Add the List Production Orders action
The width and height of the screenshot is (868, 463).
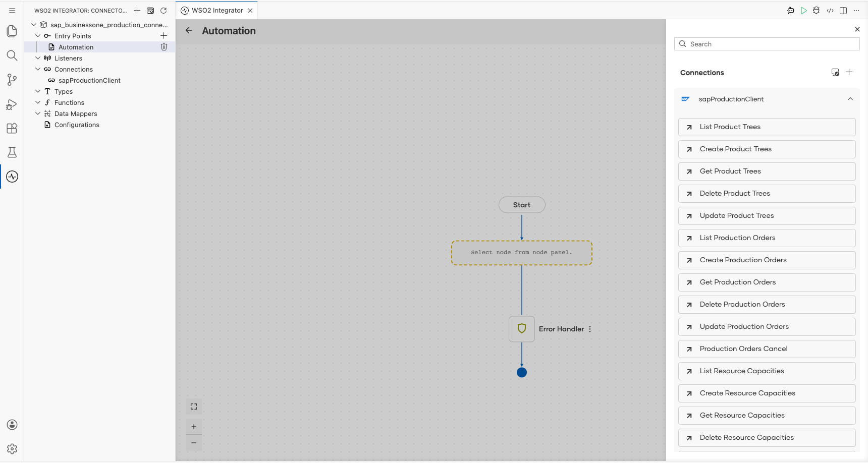767,238
